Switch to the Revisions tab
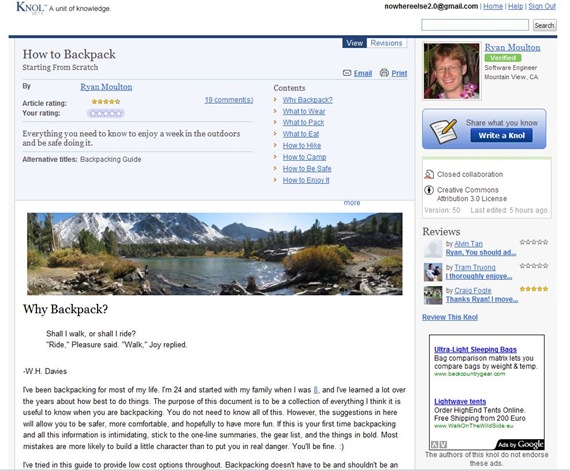The width and height of the screenshot is (570, 471). 386,43
